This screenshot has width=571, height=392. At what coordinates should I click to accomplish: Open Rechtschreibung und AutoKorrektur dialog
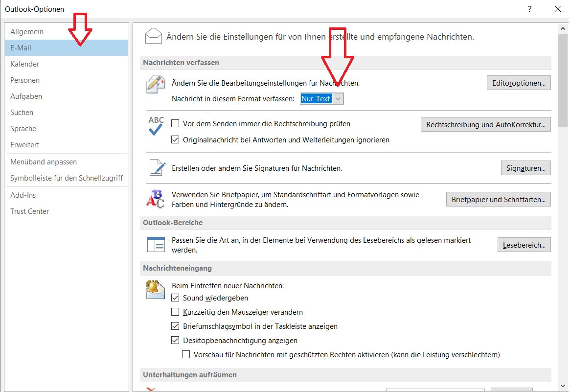485,125
